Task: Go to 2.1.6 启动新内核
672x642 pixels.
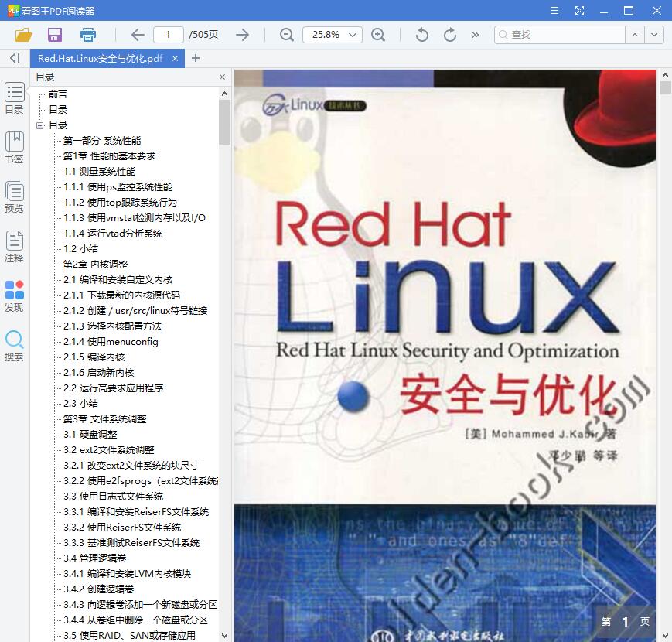Action: [x=98, y=372]
